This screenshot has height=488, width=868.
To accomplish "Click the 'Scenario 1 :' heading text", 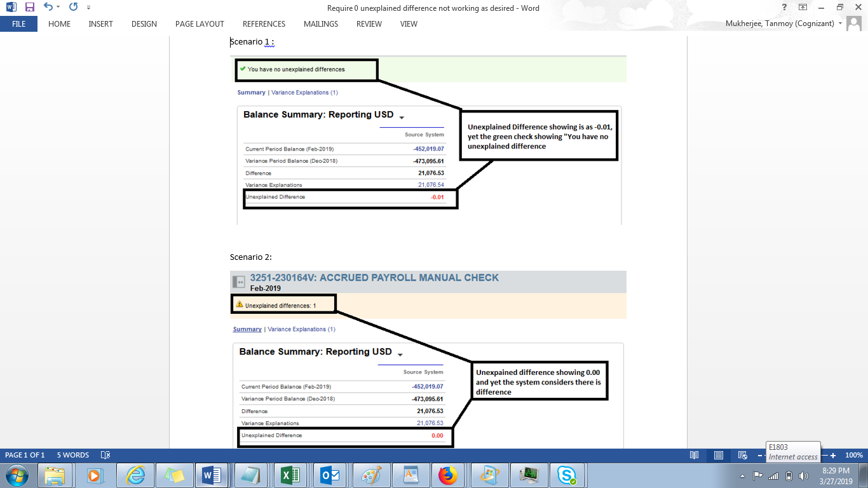I will tap(252, 42).
